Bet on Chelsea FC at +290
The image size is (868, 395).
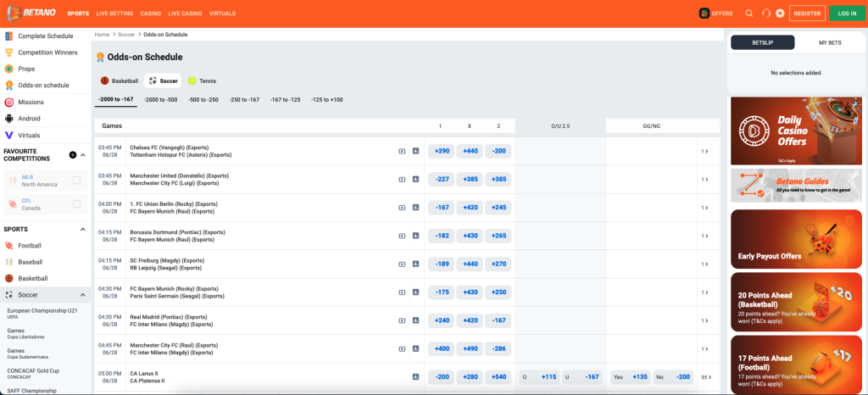[442, 151]
